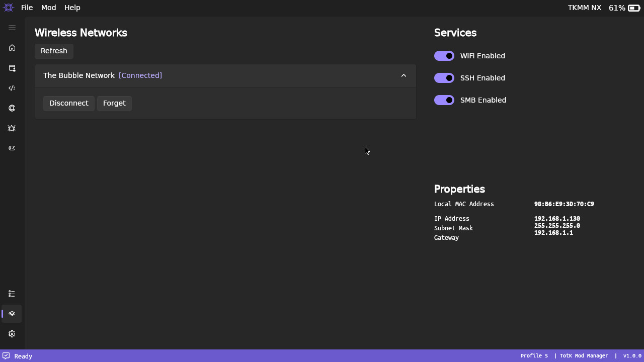Open the gamepad page from the sidebar
The width and height of the screenshot is (644, 362).
pos(12,148)
